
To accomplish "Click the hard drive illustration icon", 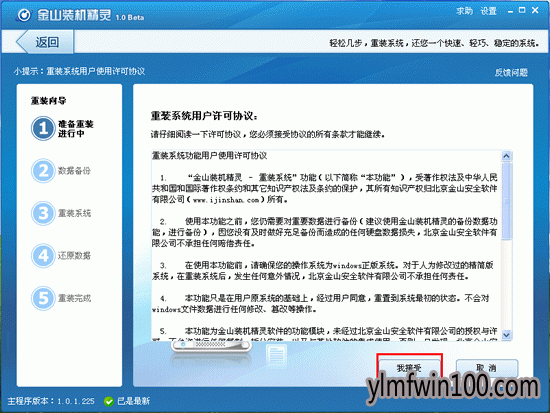I will pyautogui.click(x=211, y=346).
